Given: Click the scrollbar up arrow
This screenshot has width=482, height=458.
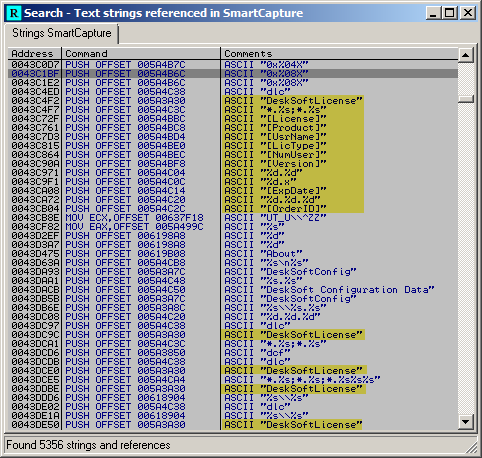Looking at the screenshot, I should (466, 55).
